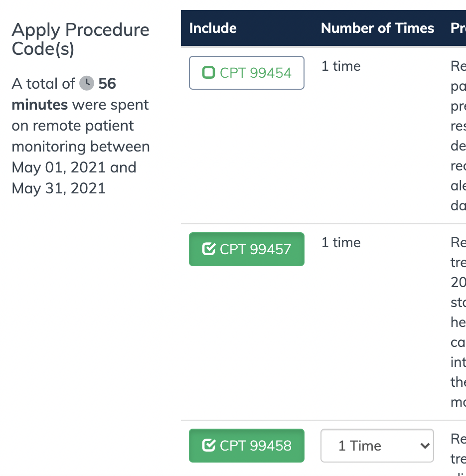Click the description cell of CPT 99457 row
Image resolution: width=466 pixels, height=476 pixels.
[458, 322]
